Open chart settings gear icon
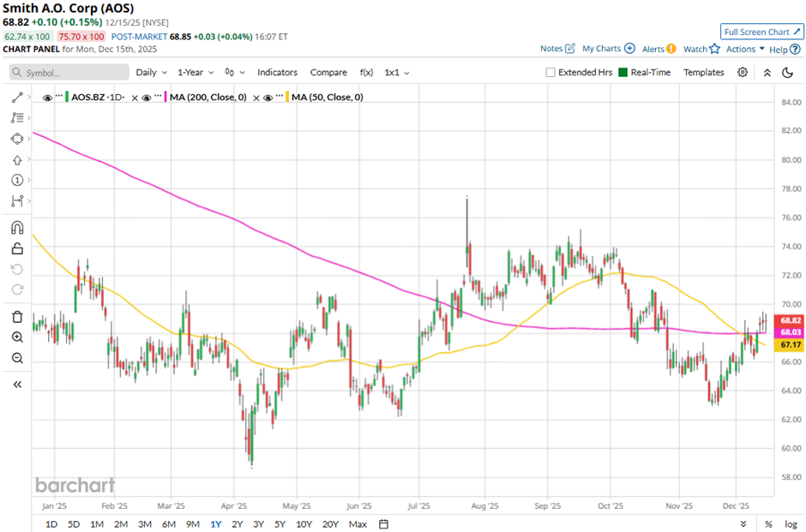806x532 pixels. tap(743, 73)
